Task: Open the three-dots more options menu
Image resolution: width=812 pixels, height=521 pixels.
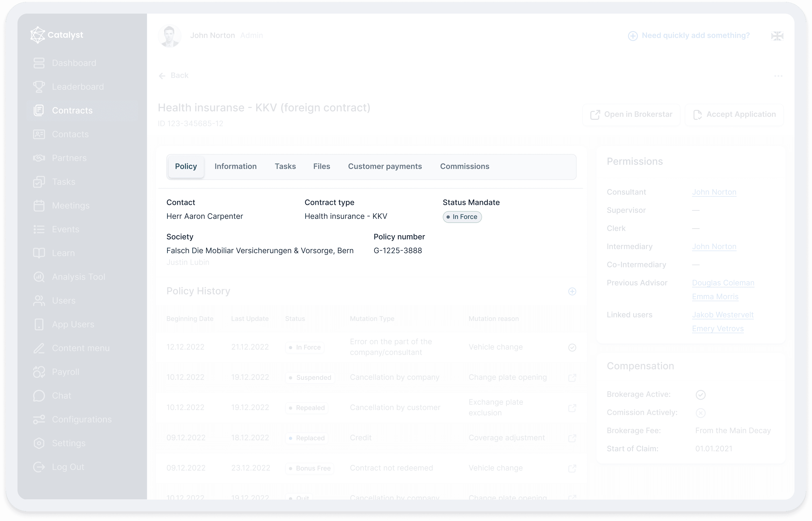Action: (778, 76)
